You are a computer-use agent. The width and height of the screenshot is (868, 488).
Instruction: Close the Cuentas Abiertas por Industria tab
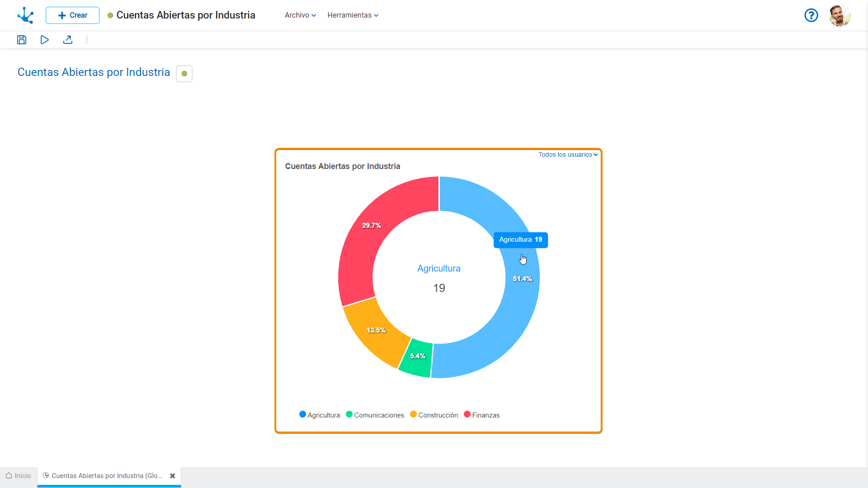[172, 476]
